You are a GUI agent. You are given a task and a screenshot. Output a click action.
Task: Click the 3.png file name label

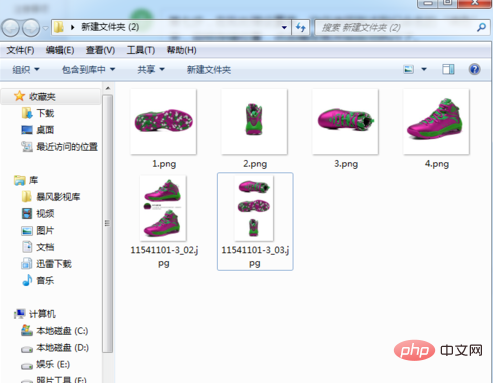point(346,164)
